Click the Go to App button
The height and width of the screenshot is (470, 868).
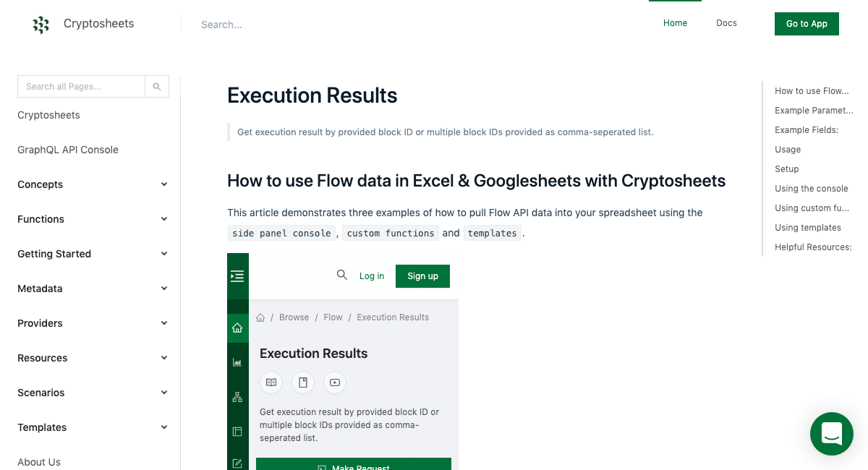tap(807, 23)
